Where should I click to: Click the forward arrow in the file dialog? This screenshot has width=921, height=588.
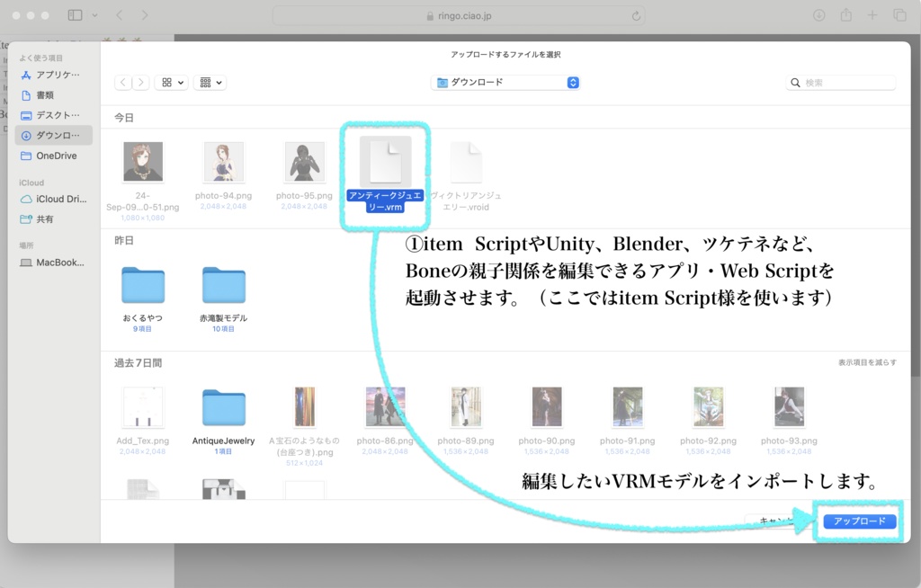point(140,82)
